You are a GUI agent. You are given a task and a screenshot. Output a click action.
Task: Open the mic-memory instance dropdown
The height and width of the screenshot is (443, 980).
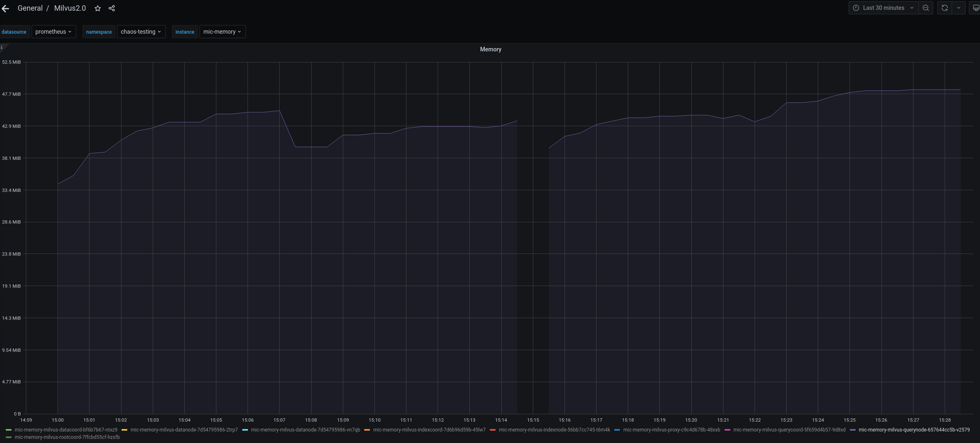[222, 32]
